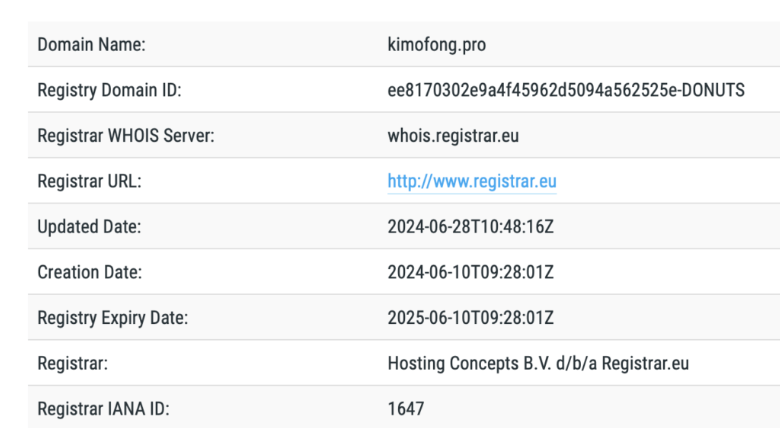Image resolution: width=780 pixels, height=428 pixels.
Task: Select the "Registrar IANA ID:" label
Action: 101,409
